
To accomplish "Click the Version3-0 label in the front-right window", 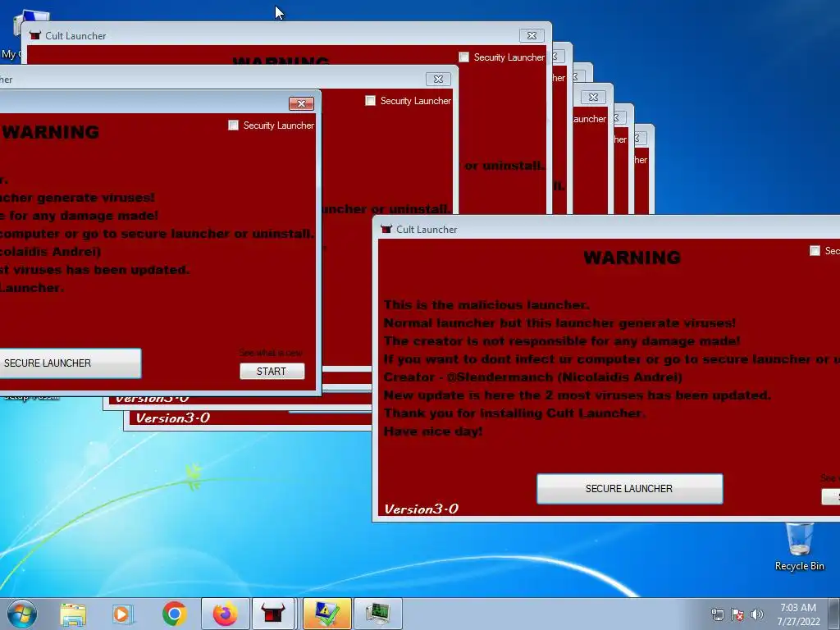I will tap(421, 509).
